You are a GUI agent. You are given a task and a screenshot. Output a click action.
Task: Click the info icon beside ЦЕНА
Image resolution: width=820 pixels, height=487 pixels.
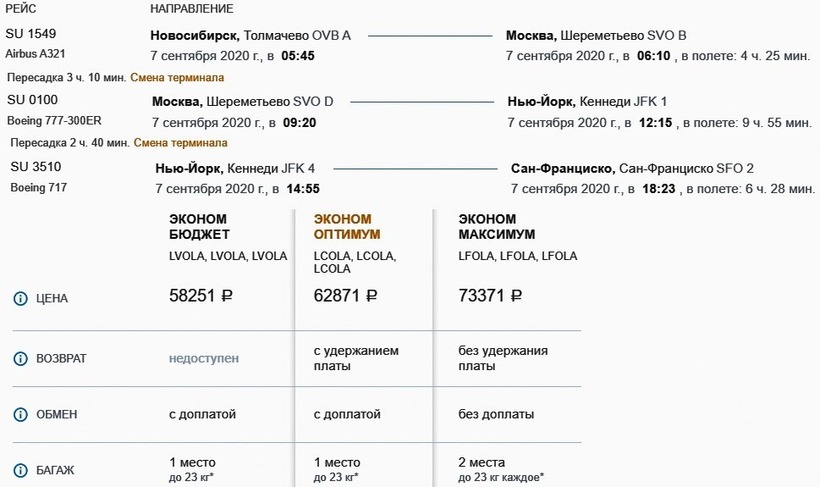[20, 298]
